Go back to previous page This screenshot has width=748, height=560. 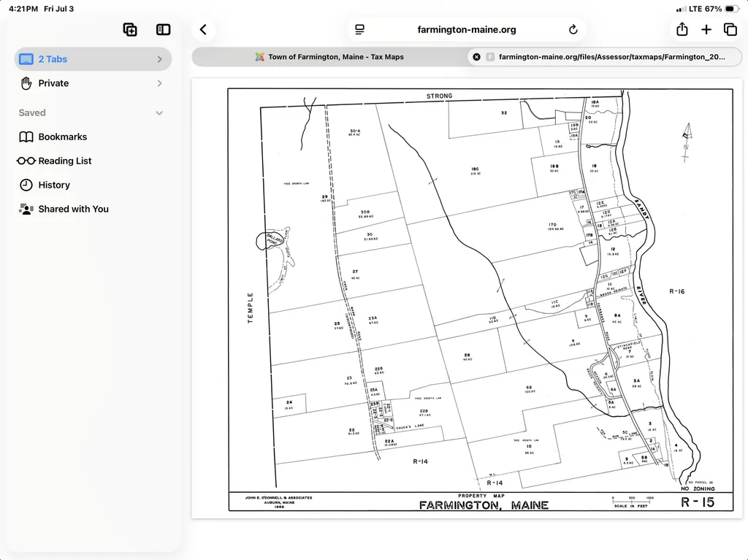click(203, 30)
